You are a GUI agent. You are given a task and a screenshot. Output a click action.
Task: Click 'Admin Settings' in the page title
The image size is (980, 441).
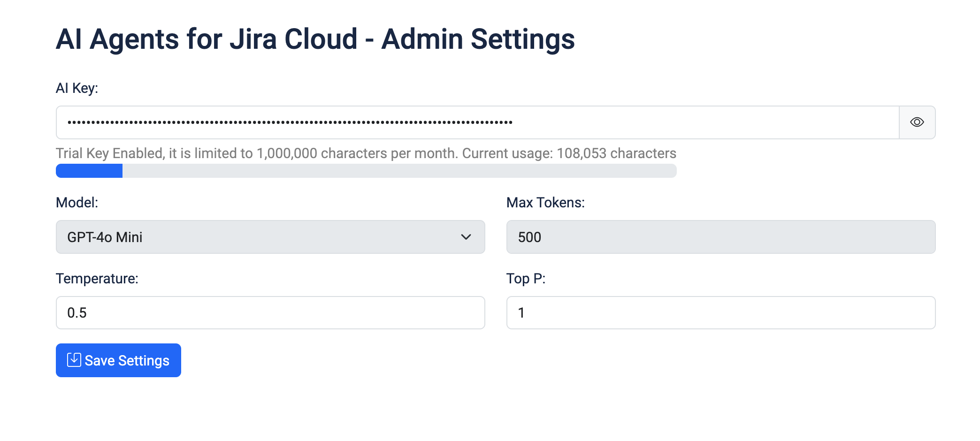(x=478, y=39)
